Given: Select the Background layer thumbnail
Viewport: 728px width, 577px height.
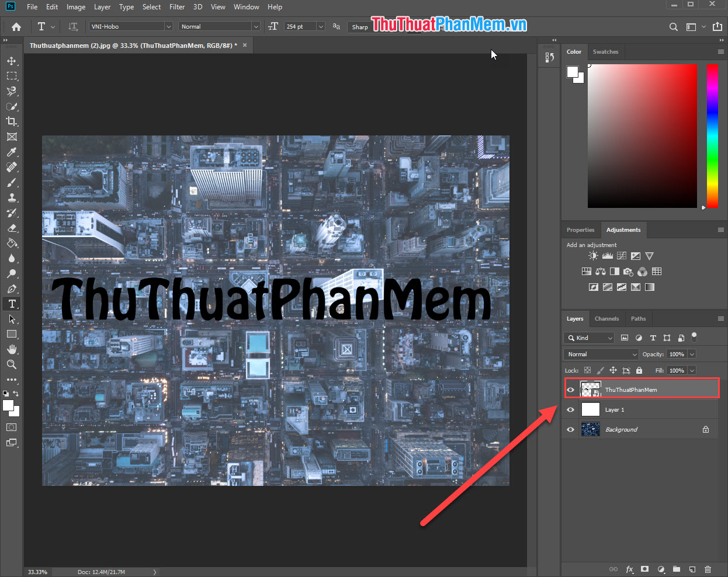Looking at the screenshot, I should tap(590, 429).
